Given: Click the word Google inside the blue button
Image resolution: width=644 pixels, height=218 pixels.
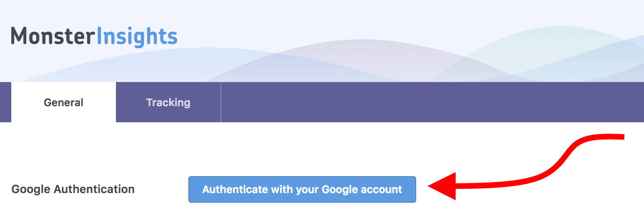Looking at the screenshot, I should click(340, 189).
